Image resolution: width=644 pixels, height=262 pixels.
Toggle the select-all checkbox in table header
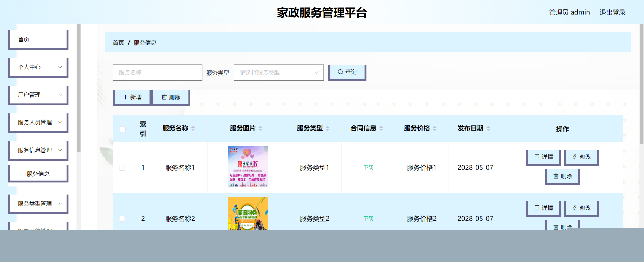123,129
